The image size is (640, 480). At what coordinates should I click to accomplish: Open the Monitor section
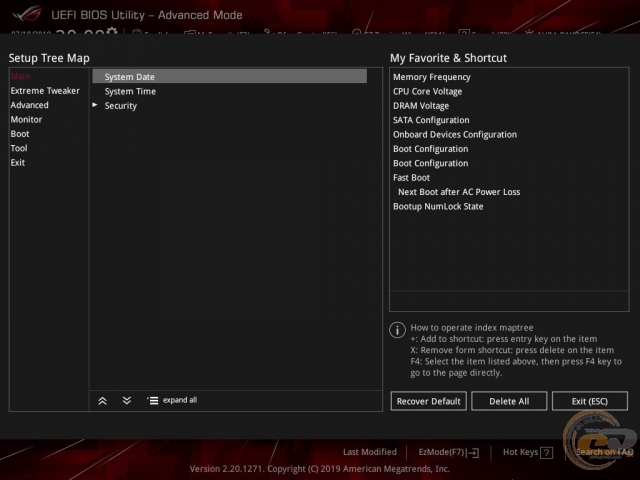click(26, 119)
